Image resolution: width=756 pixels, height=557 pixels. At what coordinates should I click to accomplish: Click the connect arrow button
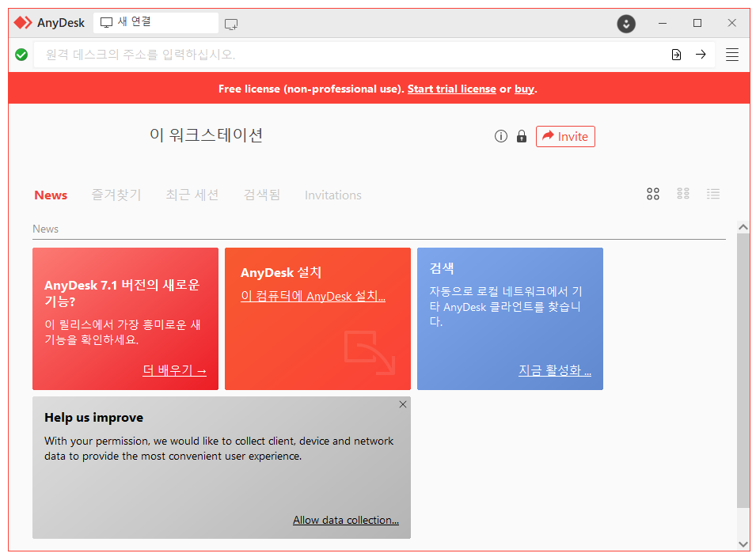[701, 55]
